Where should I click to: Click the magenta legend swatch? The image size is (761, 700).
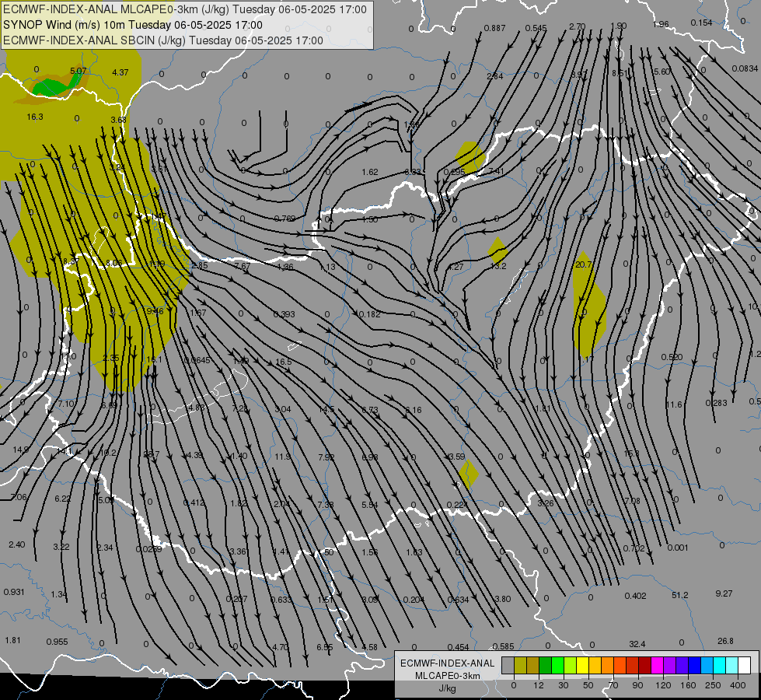click(658, 665)
